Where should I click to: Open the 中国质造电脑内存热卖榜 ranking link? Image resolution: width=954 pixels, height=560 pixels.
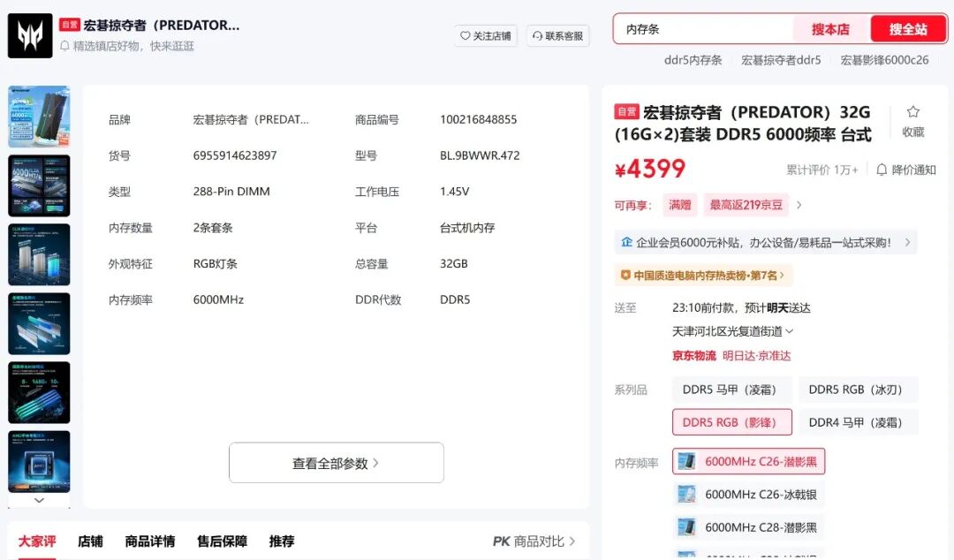click(x=704, y=275)
